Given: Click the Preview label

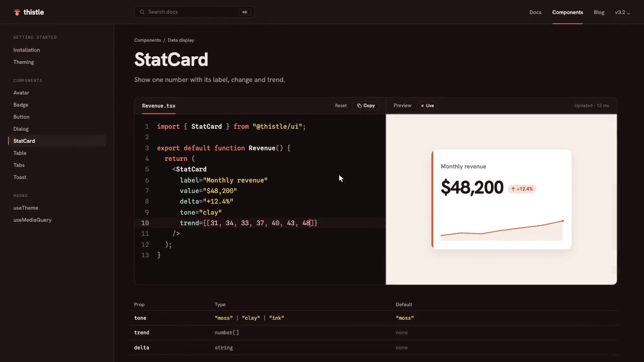Looking at the screenshot, I should [x=403, y=106].
